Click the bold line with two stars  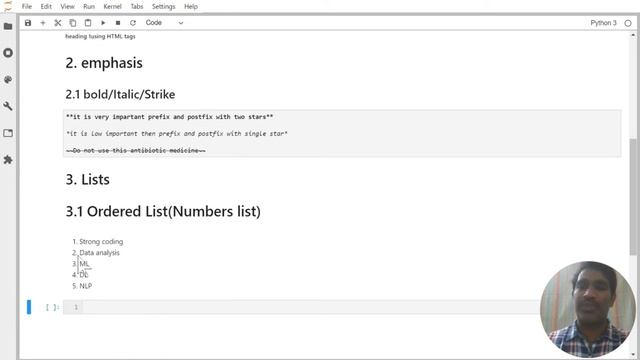pos(169,117)
